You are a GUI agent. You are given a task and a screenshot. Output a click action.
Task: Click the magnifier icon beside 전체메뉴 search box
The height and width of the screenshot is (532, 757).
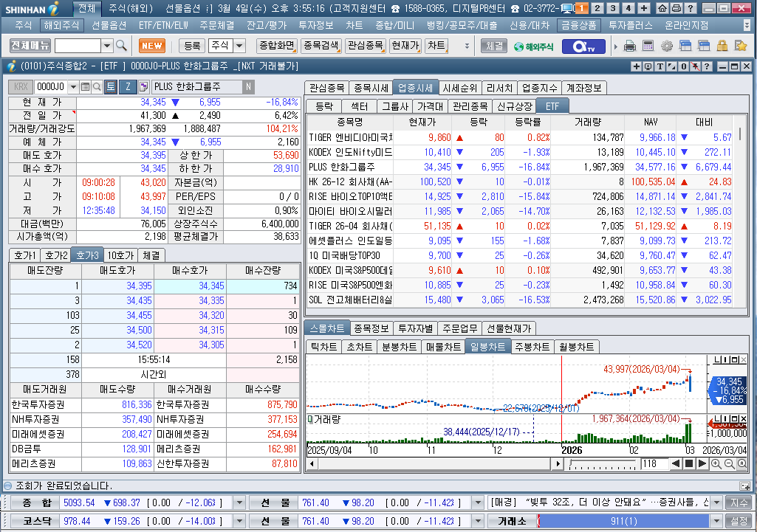click(x=122, y=46)
